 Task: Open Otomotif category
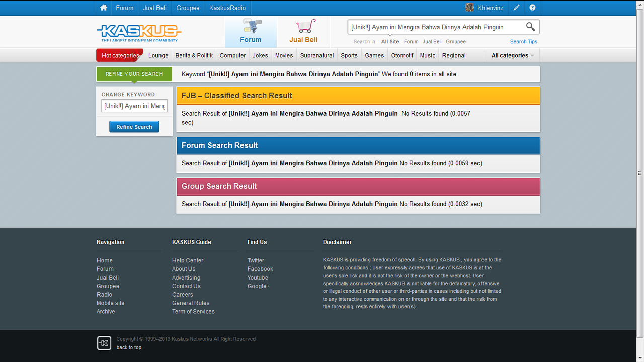tap(403, 55)
